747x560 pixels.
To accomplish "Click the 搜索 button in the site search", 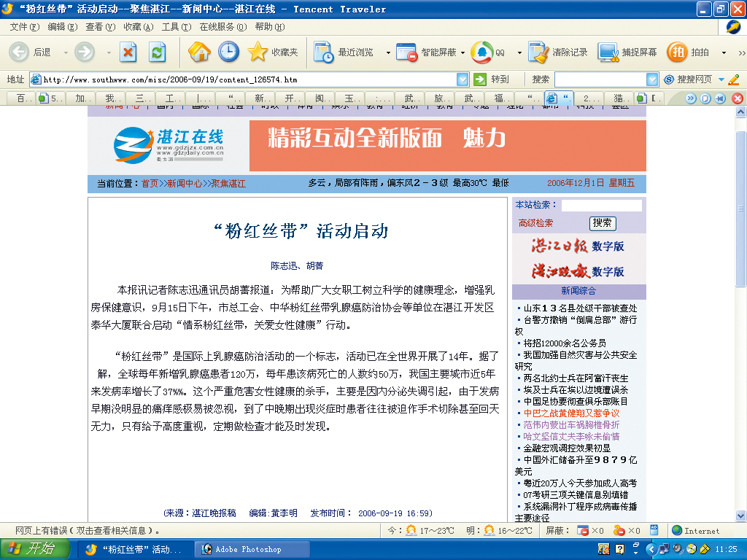I will click(x=603, y=223).
